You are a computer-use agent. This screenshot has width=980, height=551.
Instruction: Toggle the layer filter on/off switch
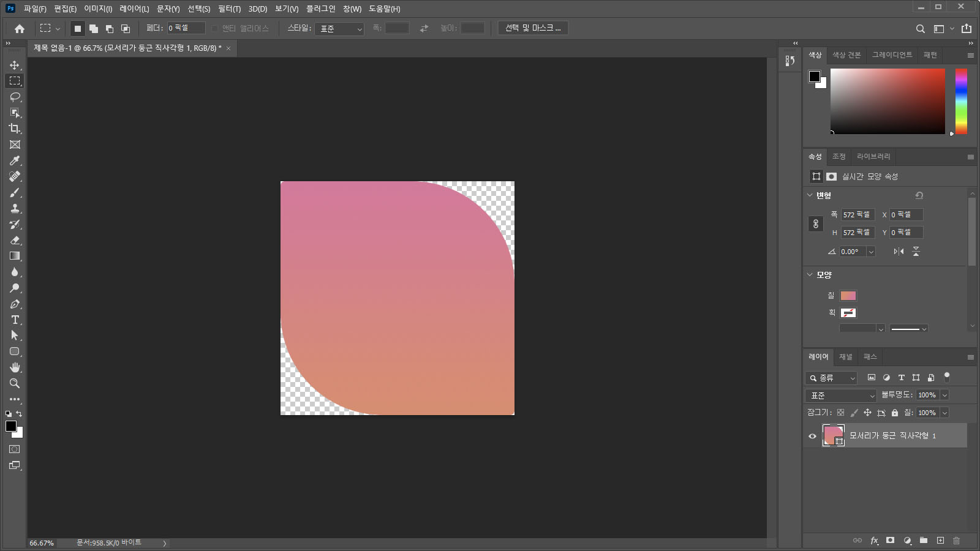(946, 377)
